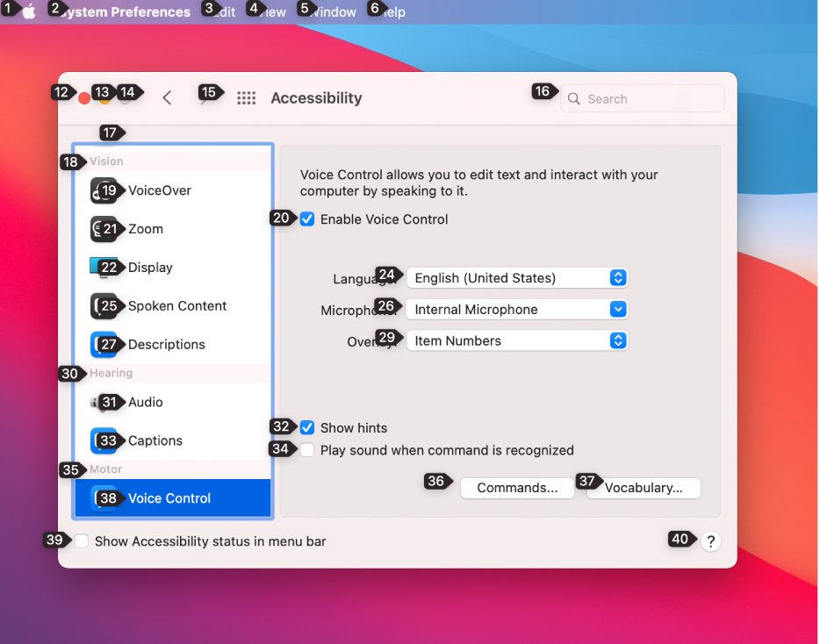The width and height of the screenshot is (820, 644).
Task: Click the Search field
Action: tap(642, 99)
